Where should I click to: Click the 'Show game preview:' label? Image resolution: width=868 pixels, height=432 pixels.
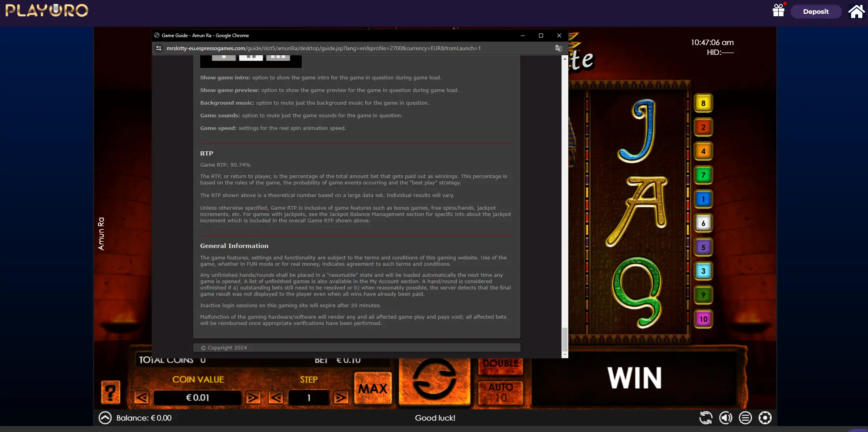click(x=230, y=90)
